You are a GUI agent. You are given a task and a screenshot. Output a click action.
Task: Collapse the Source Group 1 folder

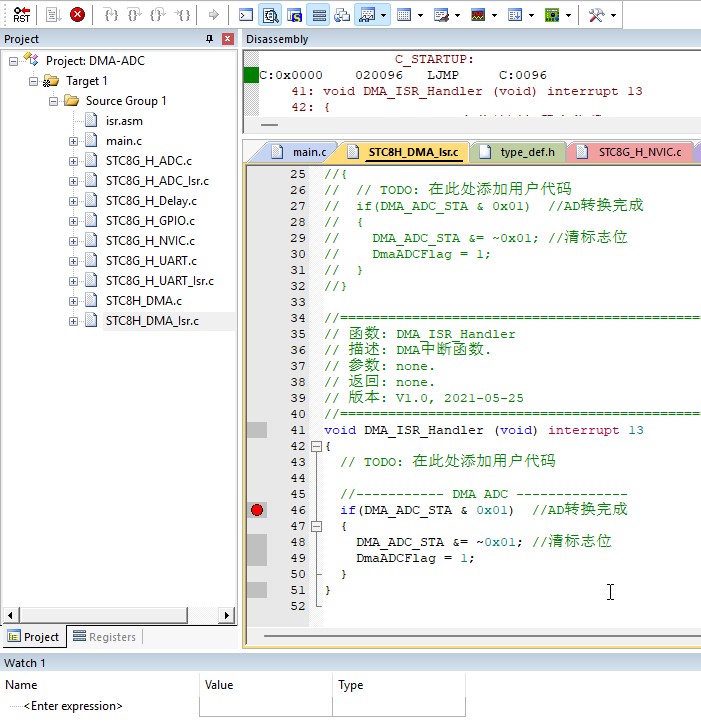[x=53, y=101]
